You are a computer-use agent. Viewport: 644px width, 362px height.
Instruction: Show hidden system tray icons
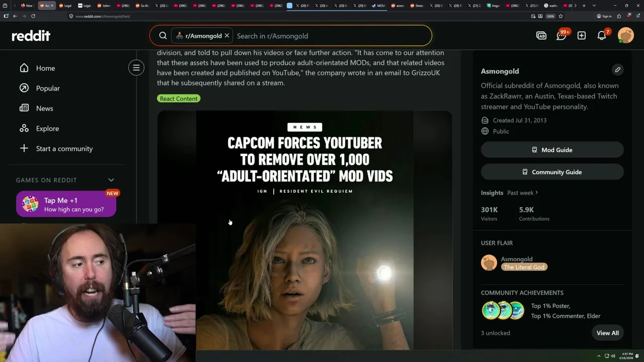coord(599,356)
